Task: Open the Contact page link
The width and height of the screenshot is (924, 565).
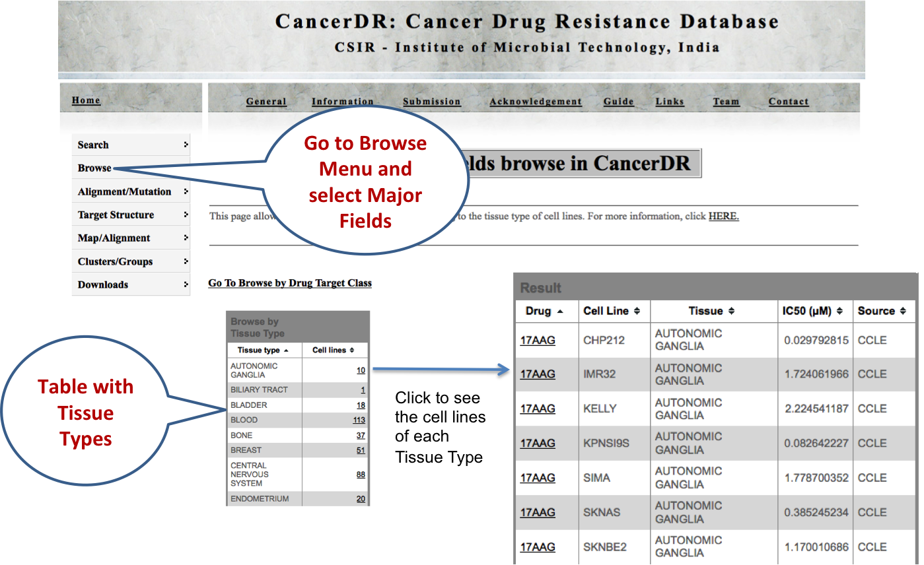Action: pyautogui.click(x=788, y=102)
